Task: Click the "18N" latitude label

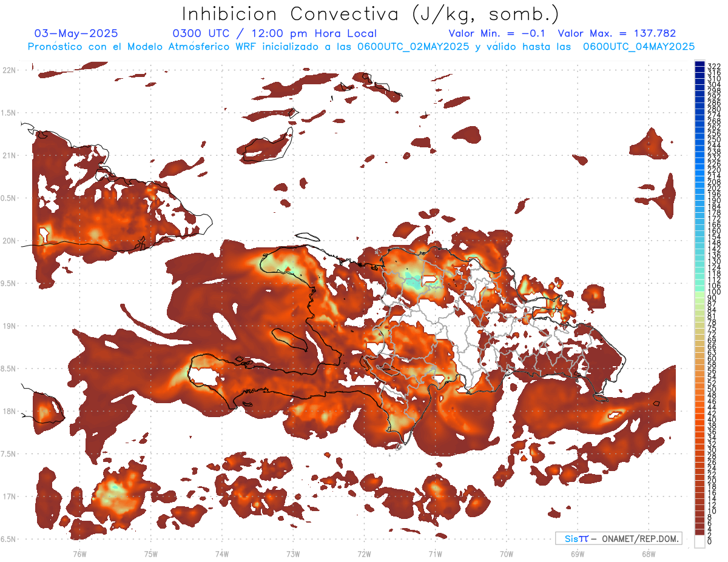Action: click(x=10, y=411)
